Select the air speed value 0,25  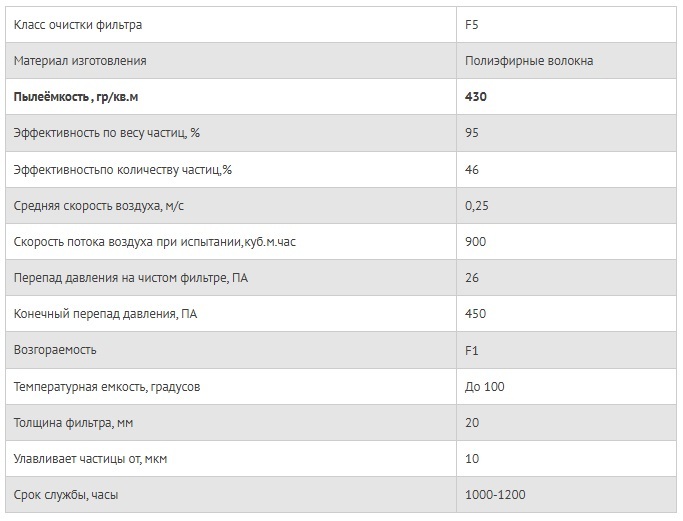tap(476, 206)
